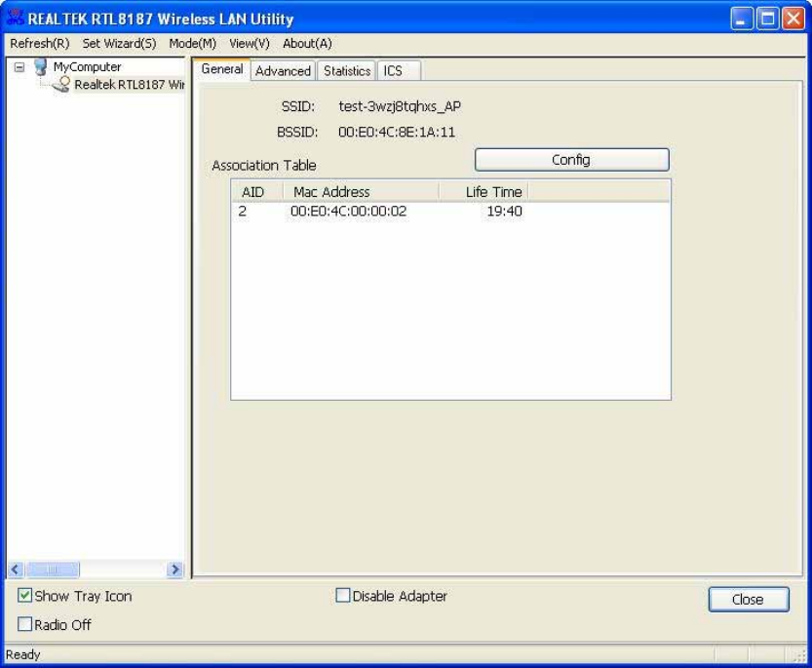Open the Refresh(R) menu

pos(40,44)
